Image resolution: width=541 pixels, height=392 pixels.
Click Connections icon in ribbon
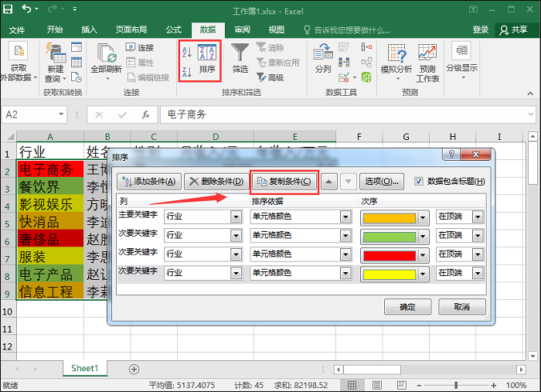[140, 47]
